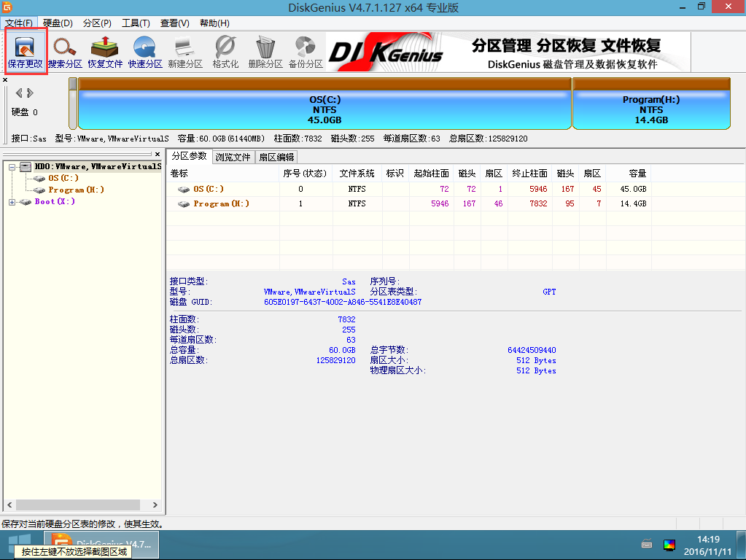
Task: Switch to the 分区参数 tab
Action: coord(189,156)
